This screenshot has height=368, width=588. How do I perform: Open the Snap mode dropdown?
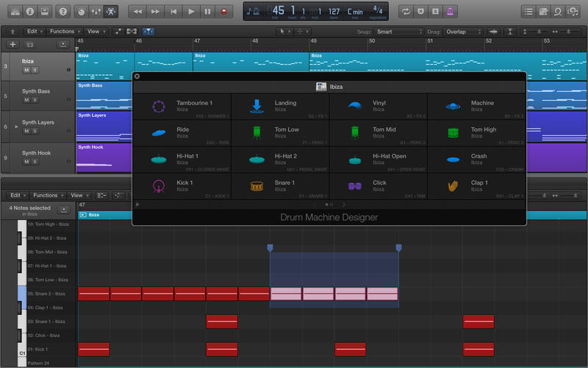click(398, 32)
